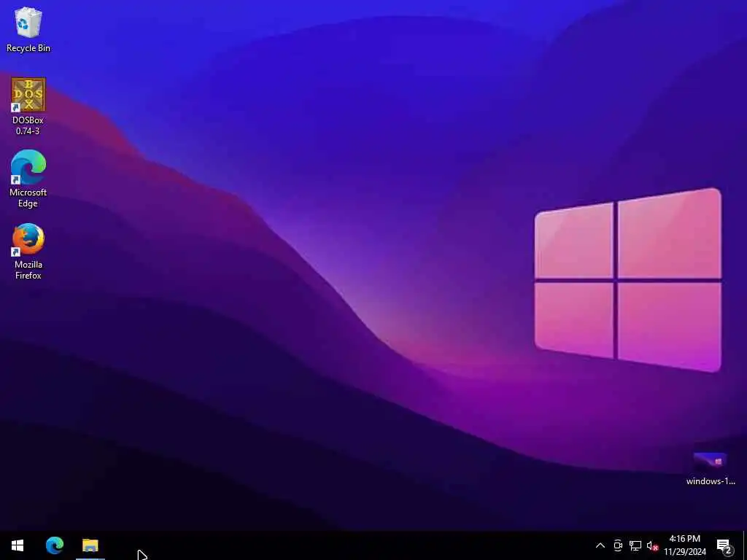Select the Microsoft Edge desktop shortcut
Viewport: 747px width, 560px height.
[x=28, y=179]
